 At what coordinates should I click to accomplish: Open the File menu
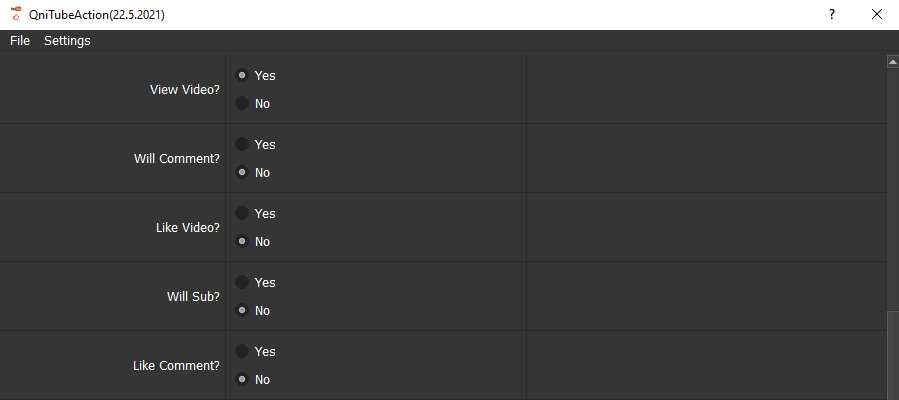20,41
